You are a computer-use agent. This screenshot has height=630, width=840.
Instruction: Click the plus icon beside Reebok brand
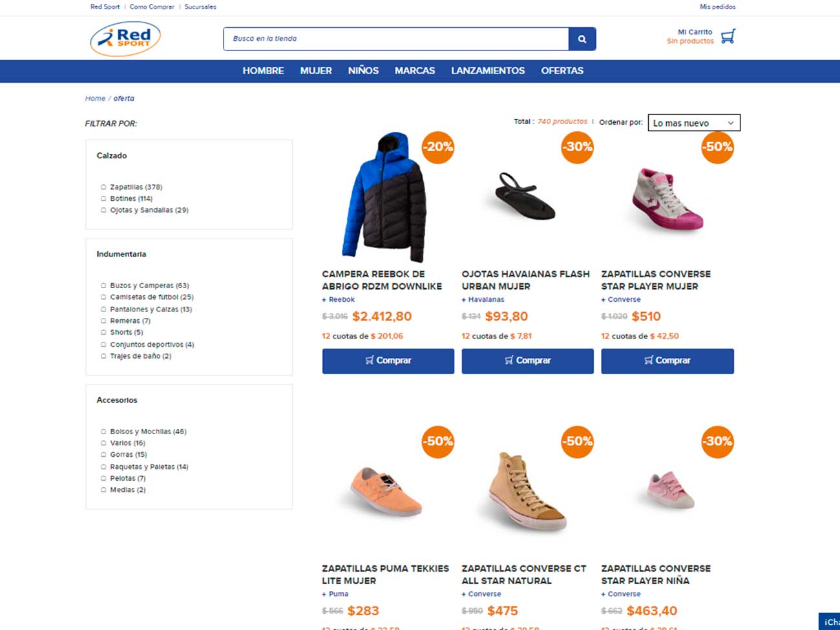(324, 300)
